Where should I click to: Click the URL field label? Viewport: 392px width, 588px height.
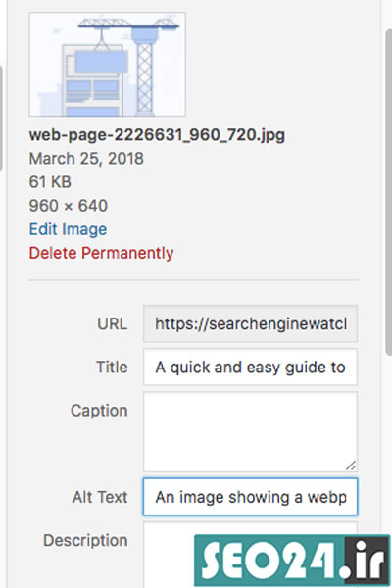pyautogui.click(x=112, y=323)
